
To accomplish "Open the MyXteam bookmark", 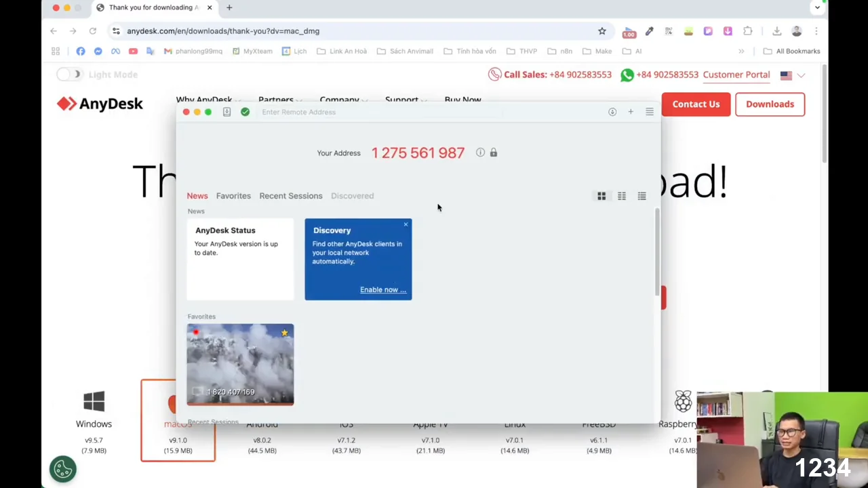I will 252,51.
